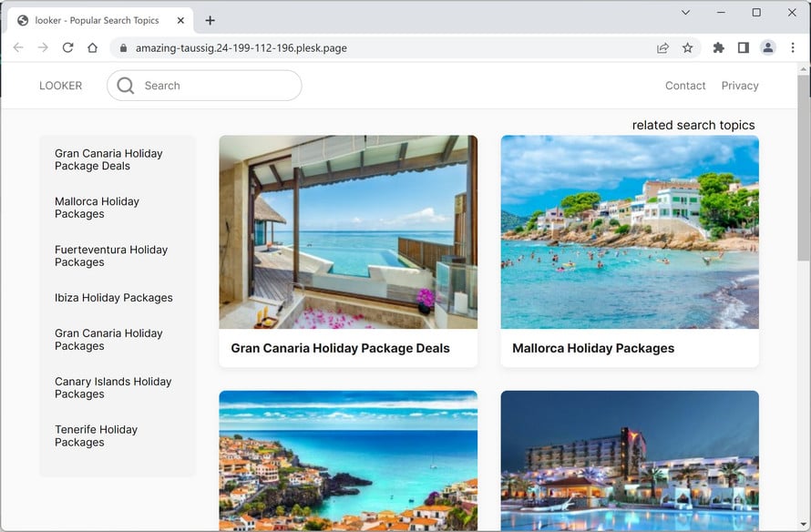
Task: Focus the Search field on the page
Action: 204,86
